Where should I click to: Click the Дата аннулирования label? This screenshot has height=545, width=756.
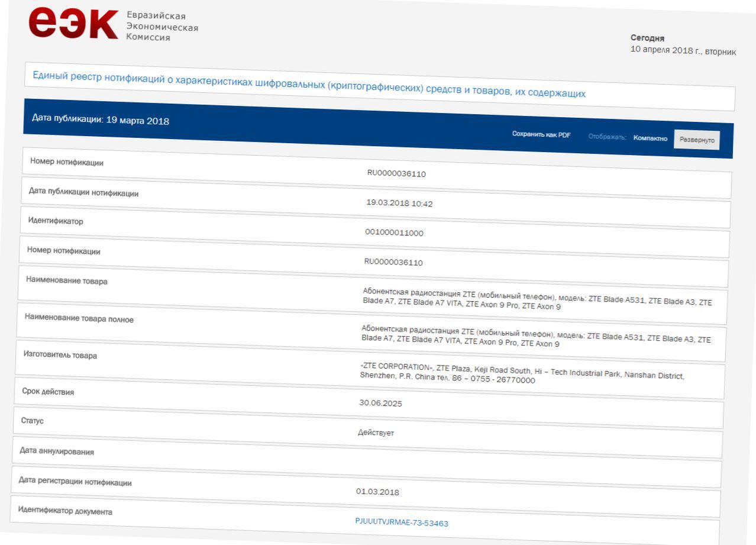point(57,452)
